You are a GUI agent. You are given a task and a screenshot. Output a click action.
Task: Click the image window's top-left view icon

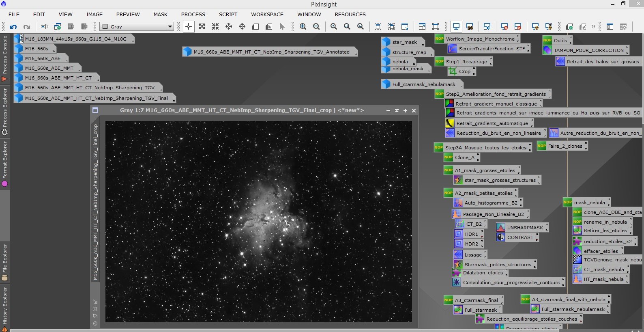pos(95,110)
